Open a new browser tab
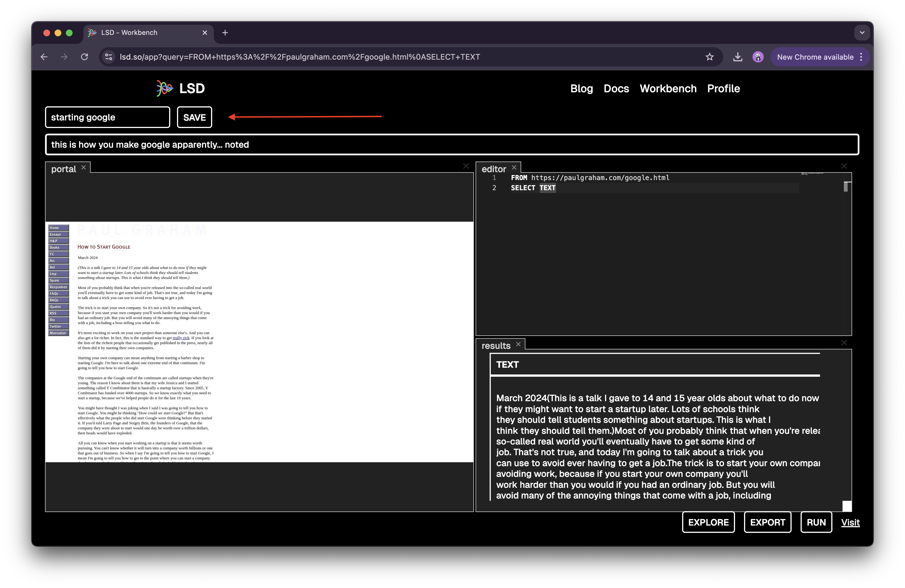Image resolution: width=905 pixels, height=588 pixels. (x=225, y=33)
